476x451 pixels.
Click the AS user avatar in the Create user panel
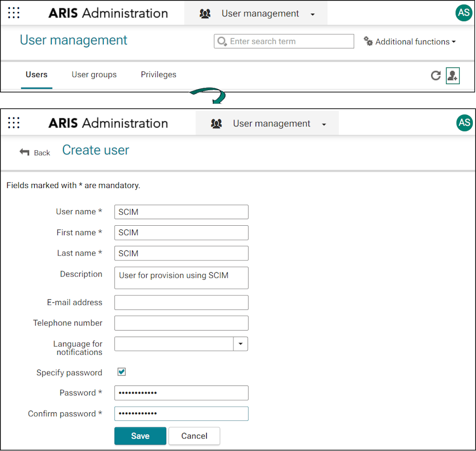point(464,122)
